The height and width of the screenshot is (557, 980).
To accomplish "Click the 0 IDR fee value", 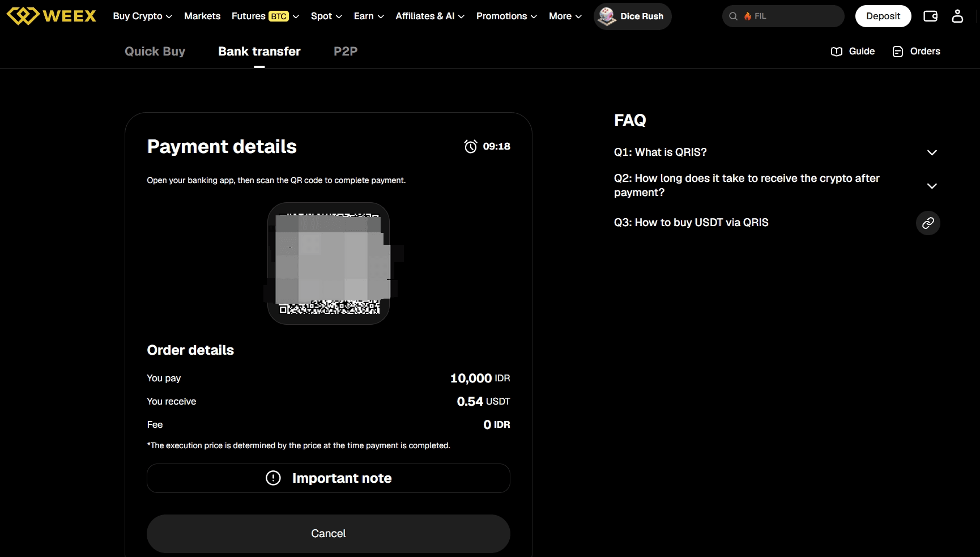I will point(497,424).
